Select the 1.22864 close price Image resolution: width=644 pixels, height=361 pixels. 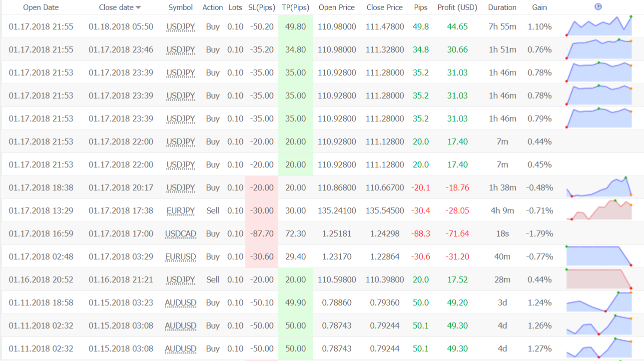[x=385, y=257]
